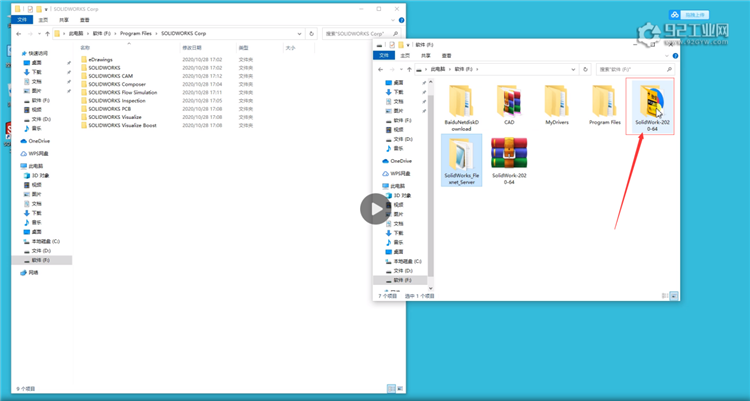
Task: Select the Program Files folder icon in F: window
Action: point(605,105)
